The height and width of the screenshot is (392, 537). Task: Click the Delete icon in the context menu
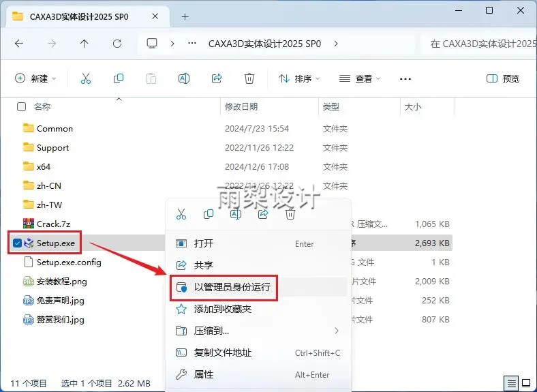pyautogui.click(x=290, y=214)
